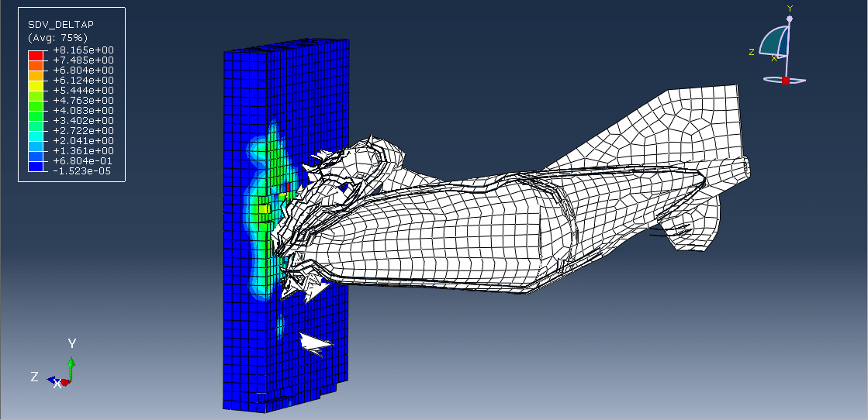Click the 3D compass Z-axis label

pyautogui.click(x=752, y=52)
